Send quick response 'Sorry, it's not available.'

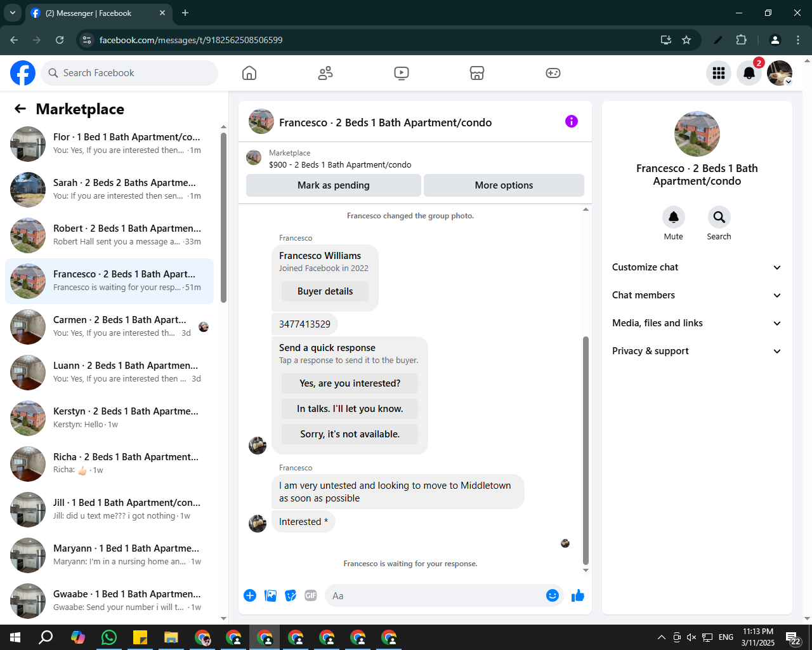tap(350, 434)
